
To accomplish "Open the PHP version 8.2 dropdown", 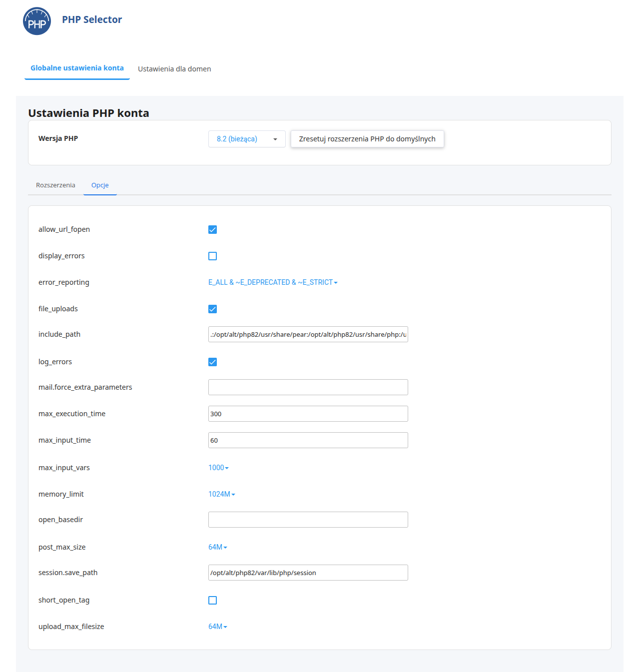I will click(247, 139).
